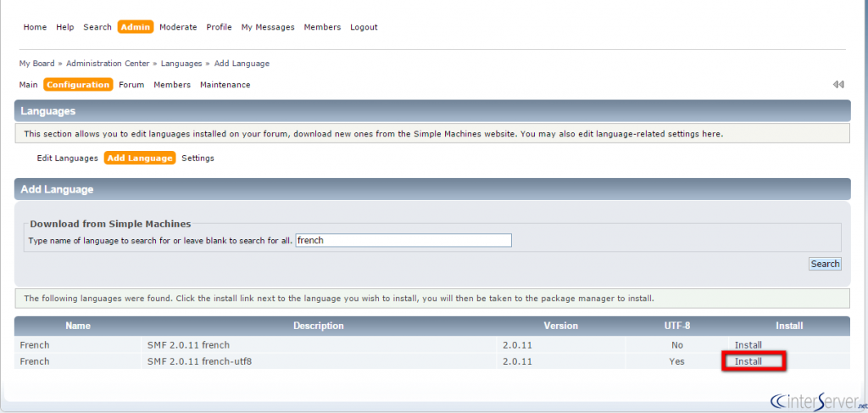
Task: Select the Configuration admin tab
Action: (x=78, y=85)
